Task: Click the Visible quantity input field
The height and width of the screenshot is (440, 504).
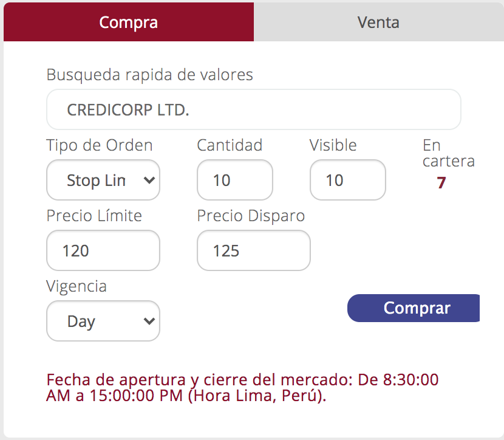Action: tap(348, 180)
